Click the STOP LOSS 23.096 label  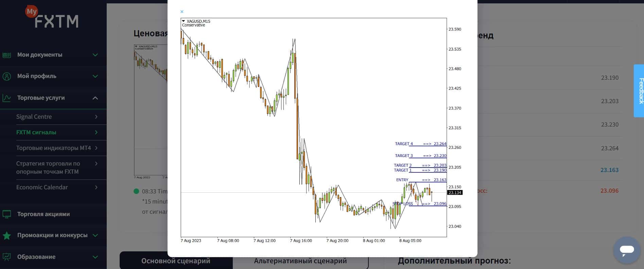click(x=419, y=204)
